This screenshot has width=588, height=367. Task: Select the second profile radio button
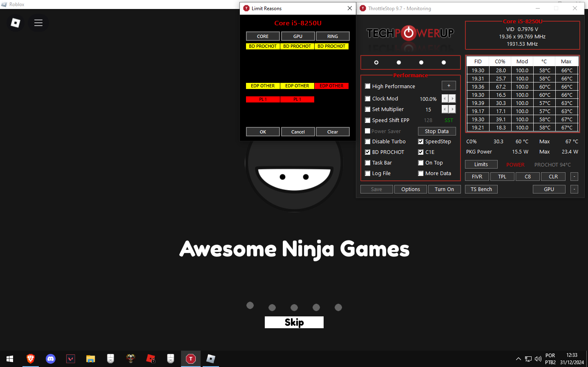(399, 62)
